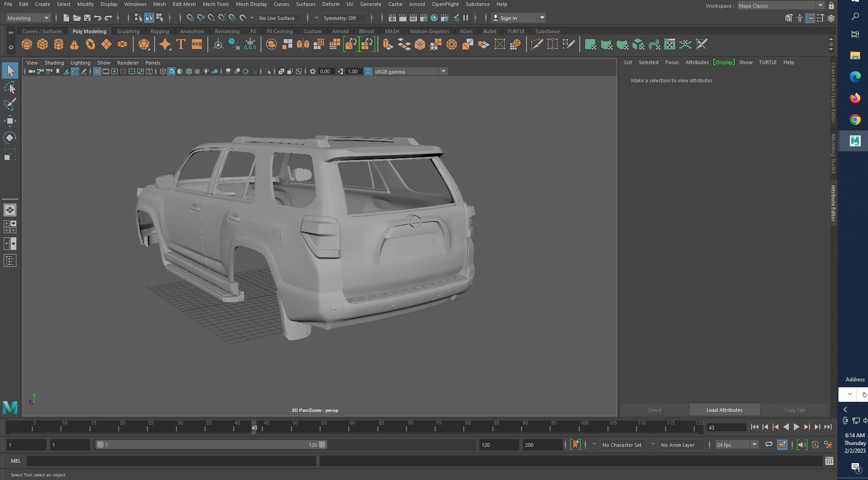Open the Modeling menu set dropdown
This screenshot has width=868, height=480.
[x=28, y=18]
